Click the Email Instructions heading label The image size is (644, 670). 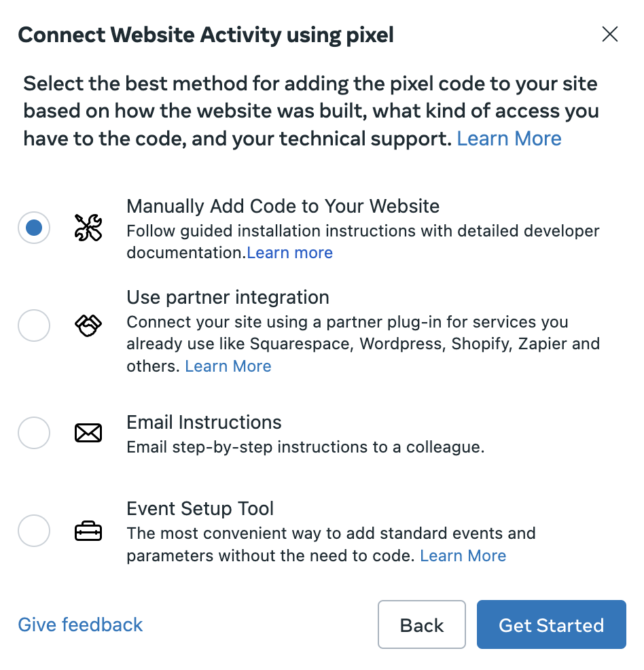tap(204, 422)
